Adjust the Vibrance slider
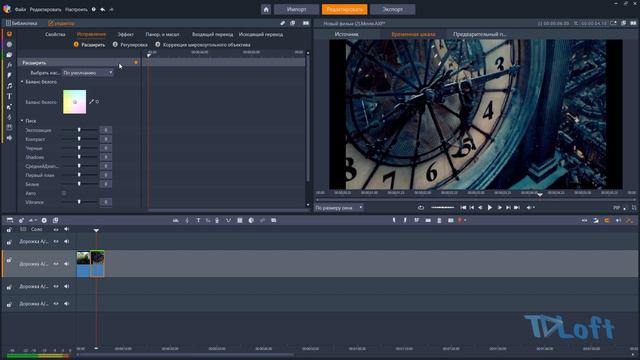 79,202
